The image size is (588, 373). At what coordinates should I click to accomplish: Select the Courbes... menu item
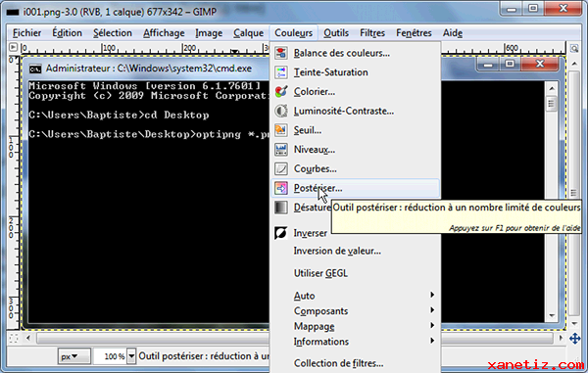(355, 168)
